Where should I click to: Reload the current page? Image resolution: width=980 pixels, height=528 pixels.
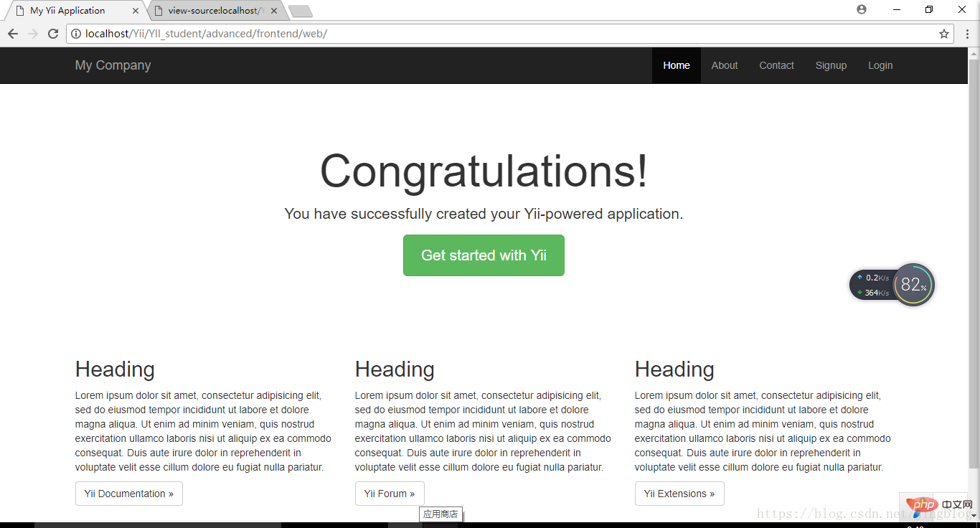coord(53,34)
